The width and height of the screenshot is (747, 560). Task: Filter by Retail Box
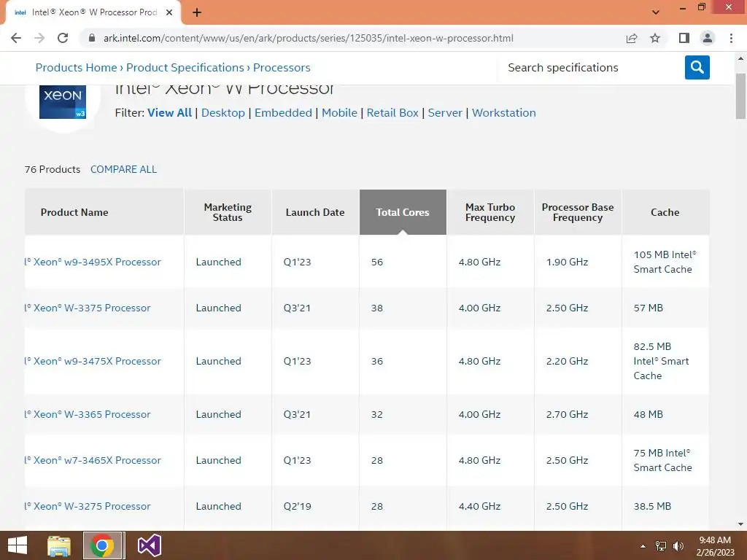[x=392, y=113]
